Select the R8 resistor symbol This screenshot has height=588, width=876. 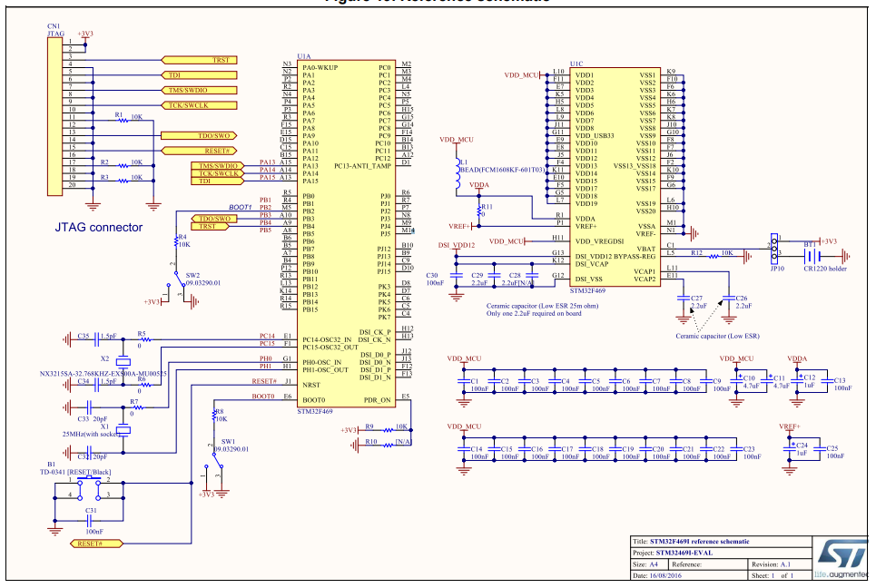(214, 416)
